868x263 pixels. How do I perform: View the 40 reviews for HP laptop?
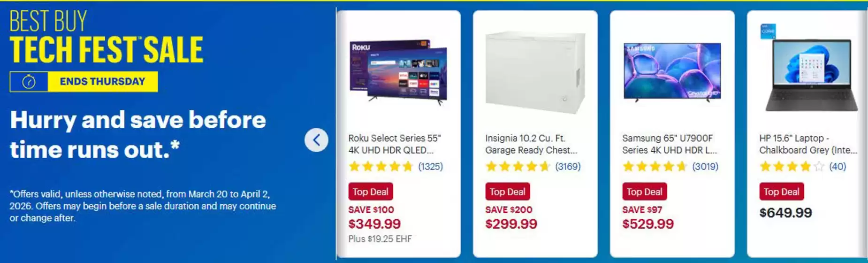pos(838,166)
